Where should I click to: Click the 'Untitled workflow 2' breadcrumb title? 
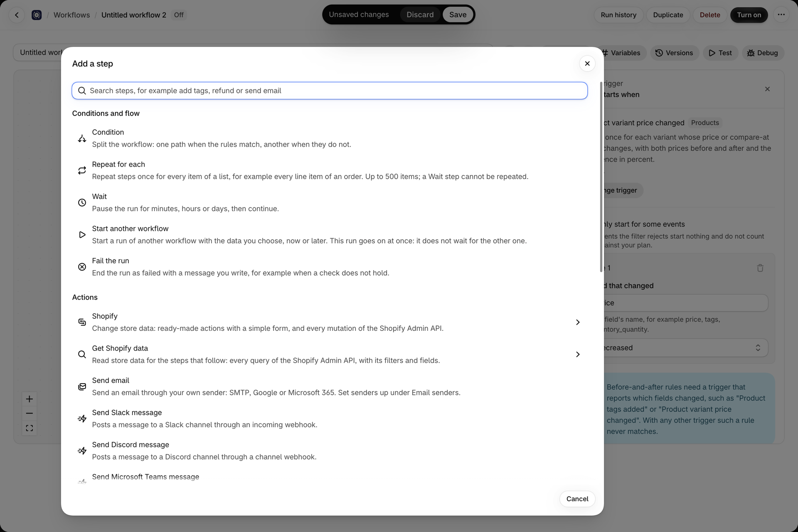(x=134, y=15)
